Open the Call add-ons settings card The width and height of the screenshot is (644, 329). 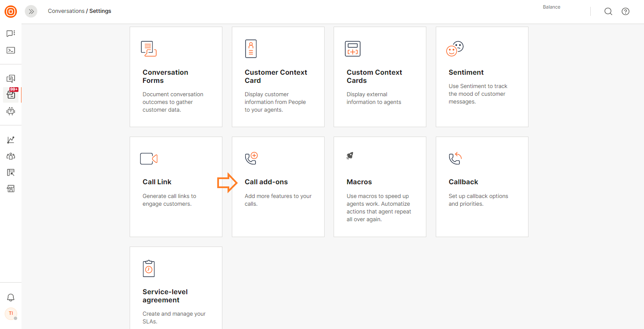tap(278, 187)
